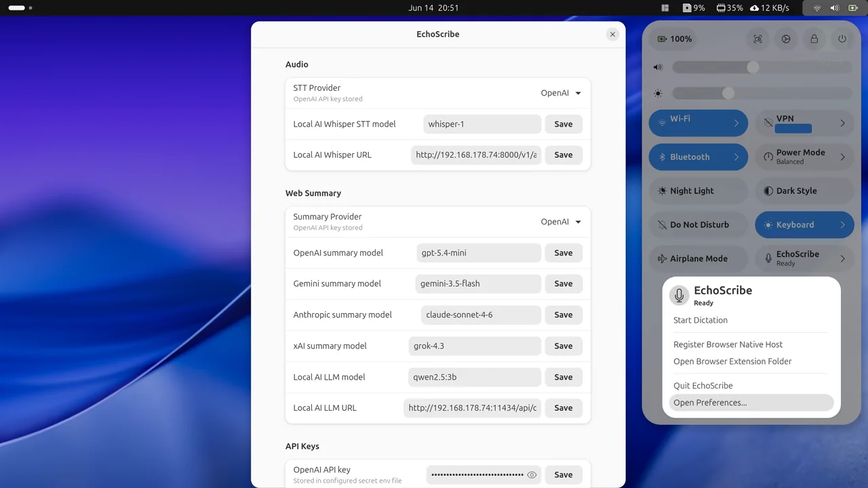Open the STT Provider dropdown
Viewport: 868px width, 488px height.
point(561,93)
